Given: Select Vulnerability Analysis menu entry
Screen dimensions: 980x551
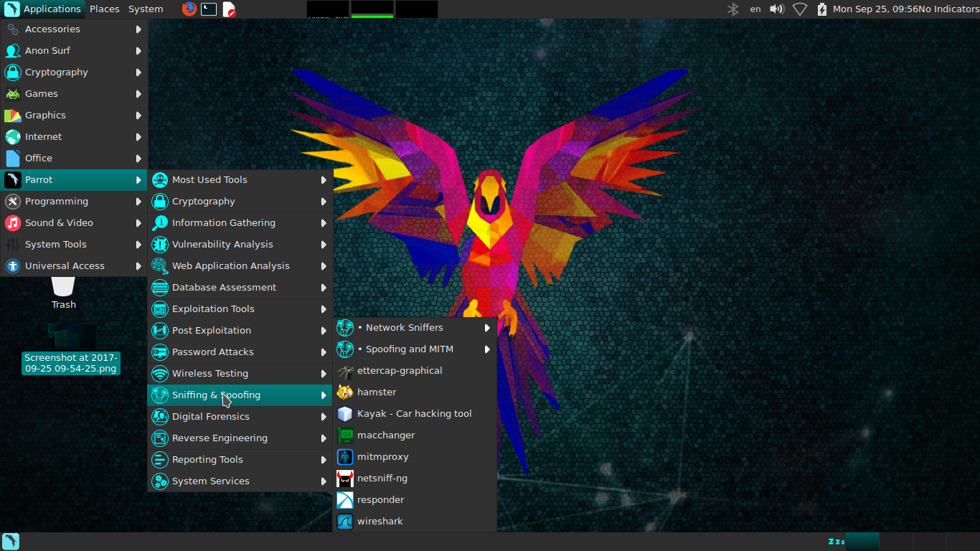Looking at the screenshot, I should [240, 245].
